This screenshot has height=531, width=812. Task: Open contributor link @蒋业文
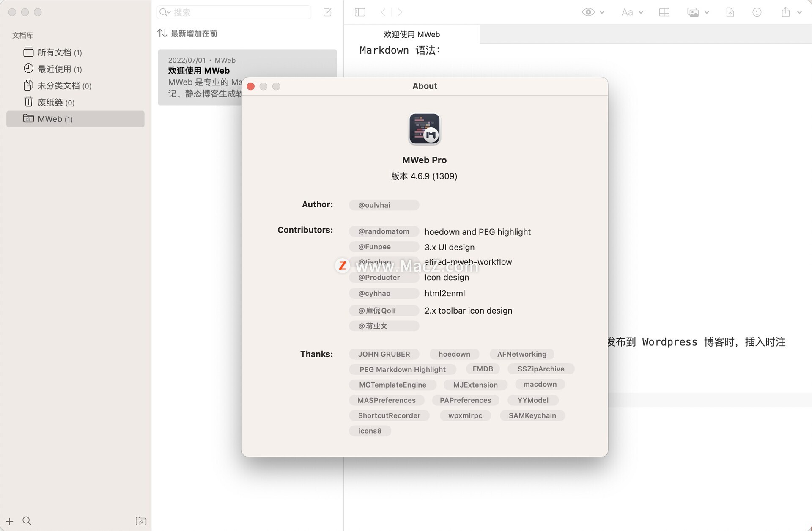coord(384,326)
